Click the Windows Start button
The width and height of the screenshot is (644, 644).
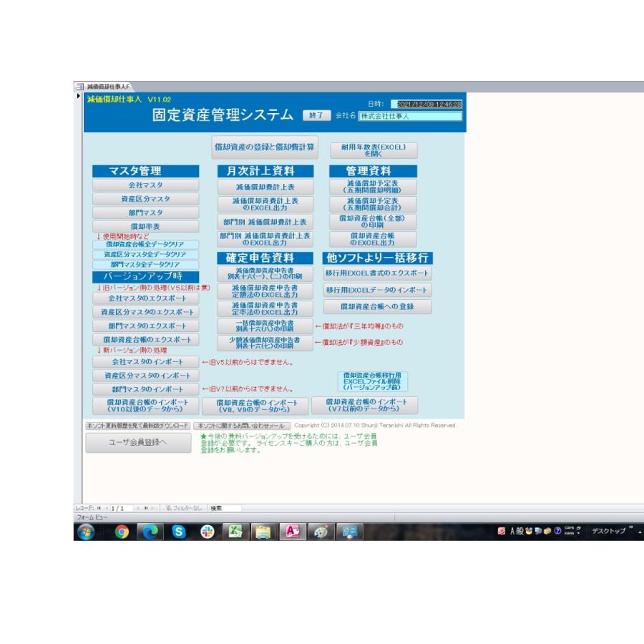click(87, 531)
